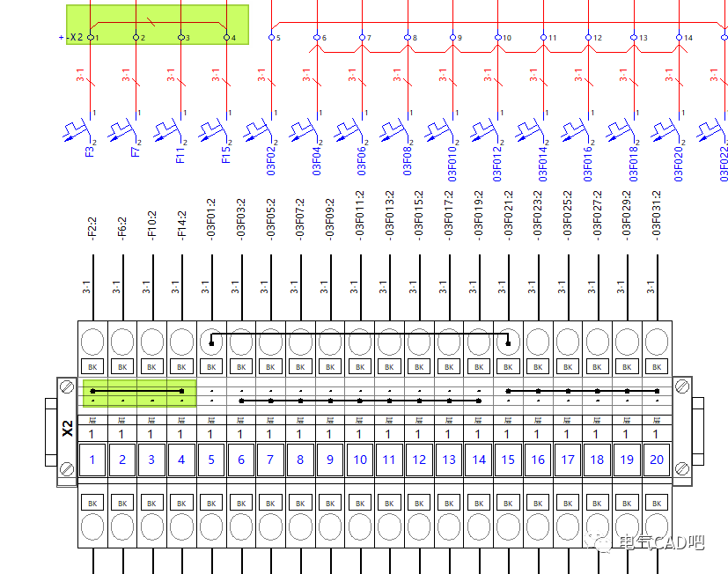Select the 03F010 circuit breaker symbol

pos(439,130)
